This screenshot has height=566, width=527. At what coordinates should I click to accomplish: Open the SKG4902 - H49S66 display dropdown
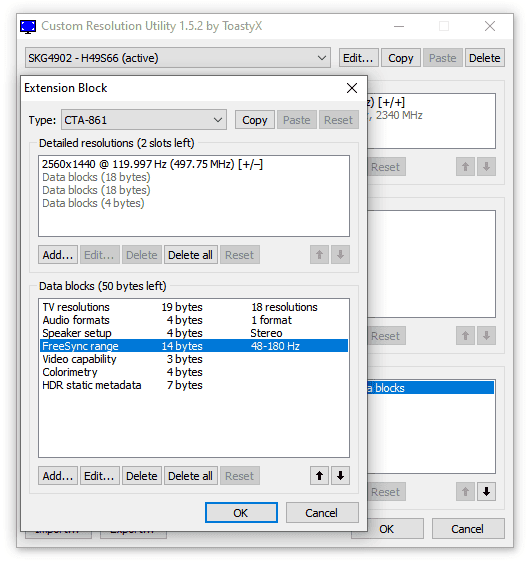click(x=178, y=58)
